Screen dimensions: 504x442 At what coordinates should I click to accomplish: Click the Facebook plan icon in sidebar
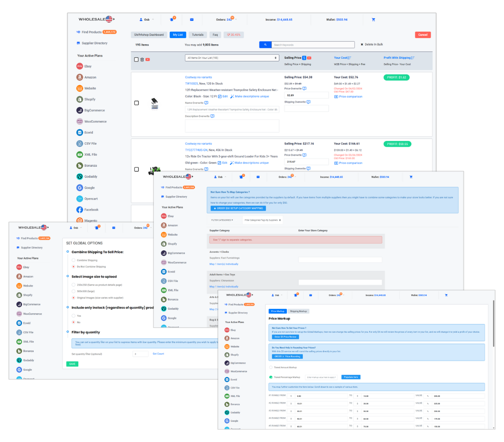(x=80, y=210)
